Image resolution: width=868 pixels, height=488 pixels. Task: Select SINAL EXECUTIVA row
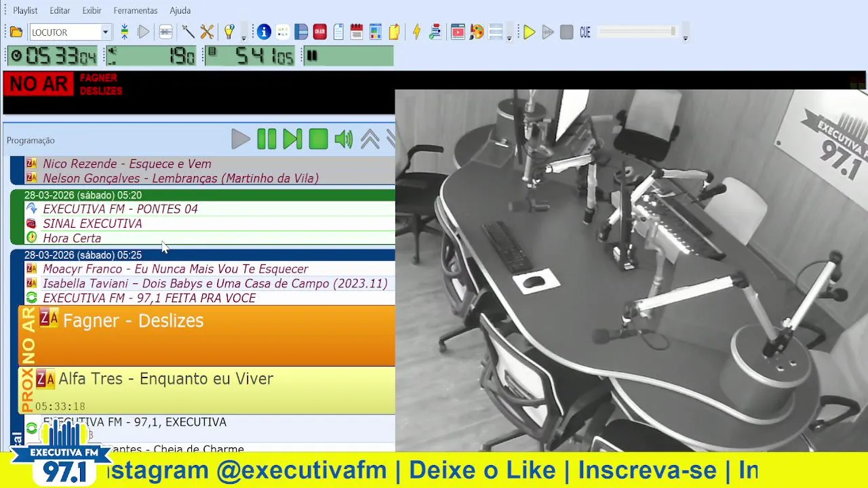[209, 224]
